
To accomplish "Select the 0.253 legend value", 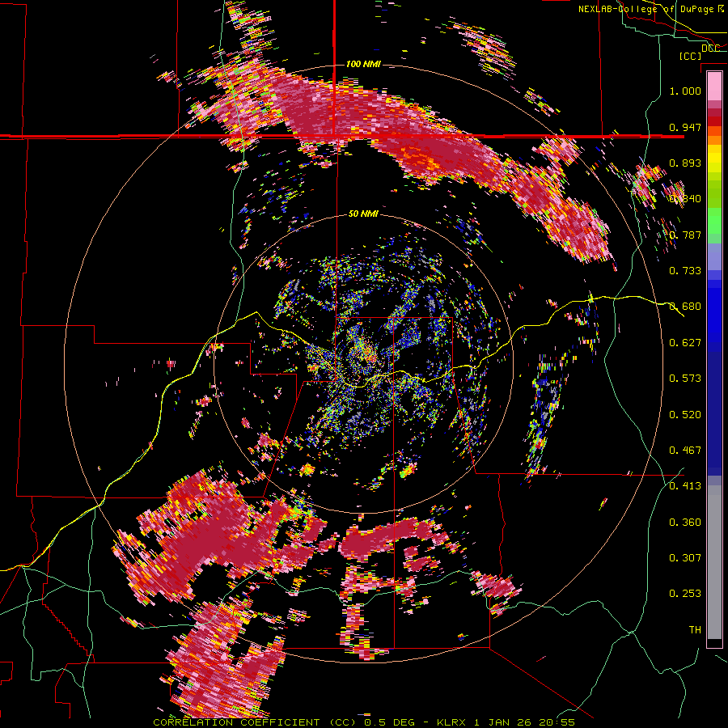I will (685, 594).
